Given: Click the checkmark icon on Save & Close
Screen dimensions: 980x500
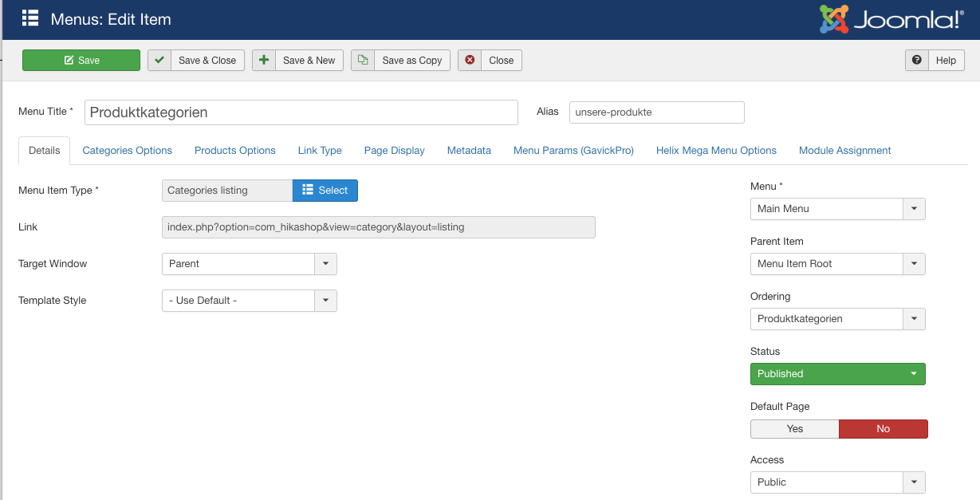Looking at the screenshot, I should (159, 61).
